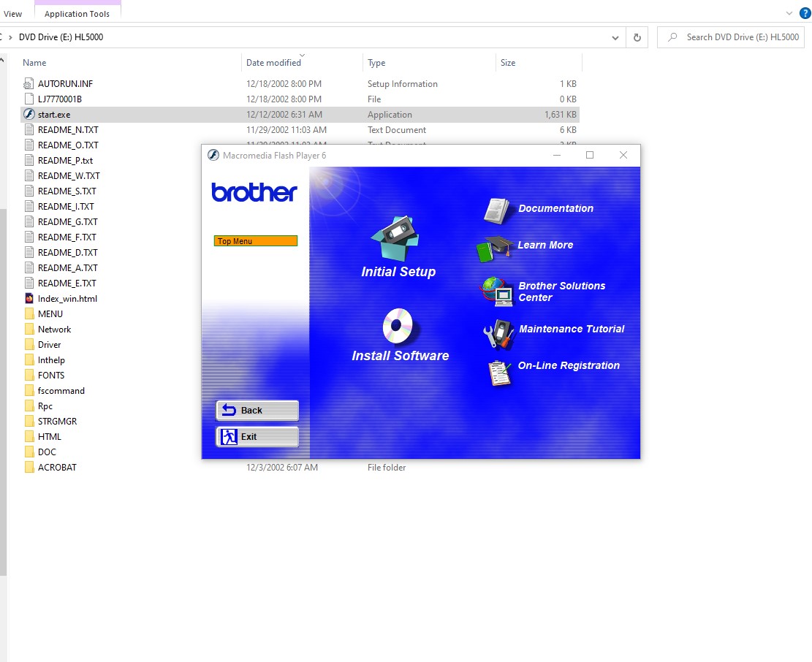Select the Driver folder
The height and width of the screenshot is (662, 812).
49,345
